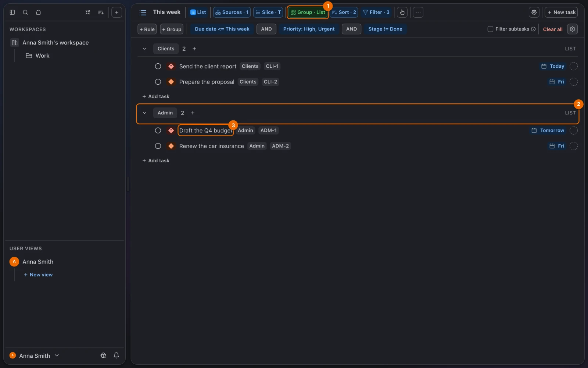Open filter settings gear beside Clear all
The height and width of the screenshot is (368, 588).
pyautogui.click(x=573, y=29)
